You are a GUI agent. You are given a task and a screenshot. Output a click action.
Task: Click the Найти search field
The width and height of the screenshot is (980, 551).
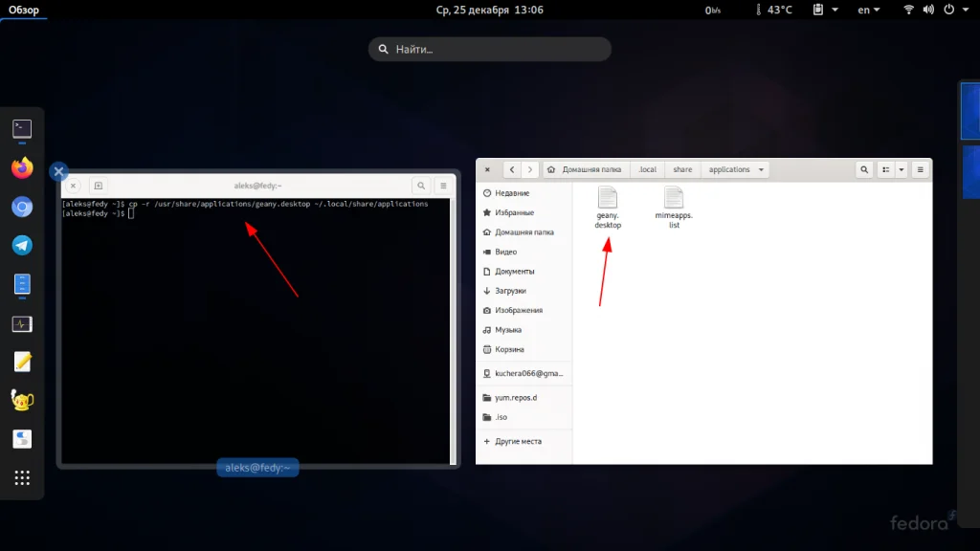click(x=489, y=49)
